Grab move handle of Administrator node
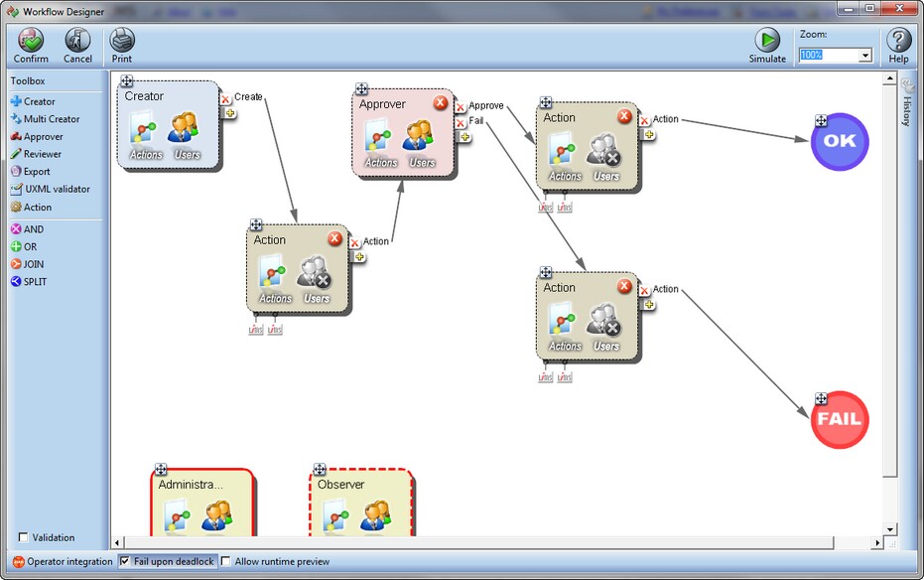Viewport: 924px width, 580px height. pyautogui.click(x=161, y=469)
